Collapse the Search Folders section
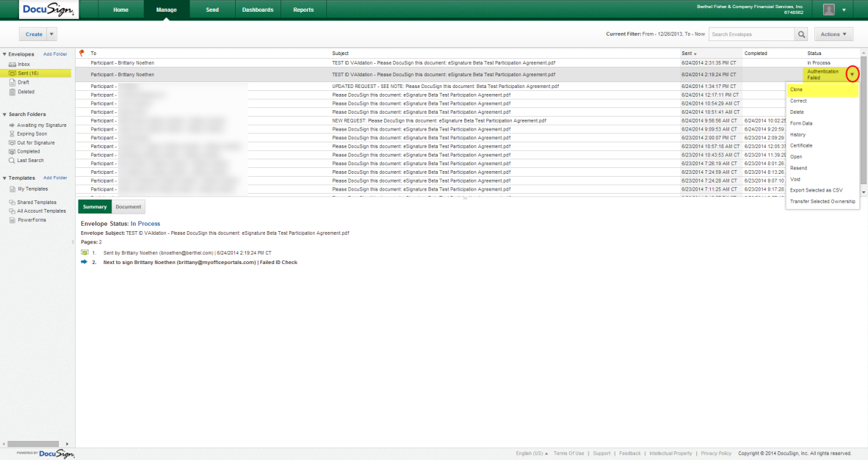Image resolution: width=868 pixels, height=460 pixels. 4,114
